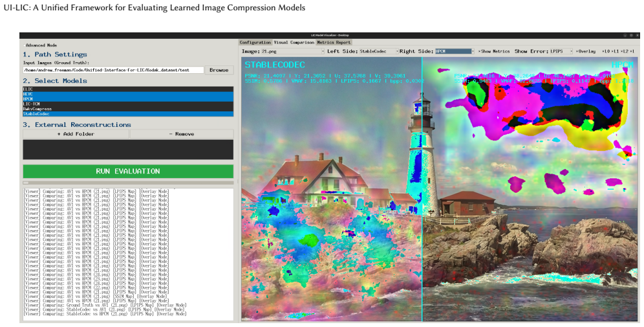Image resolution: width=644 pixels, height=327 pixels.
Task: Click the Remove button
Action: click(x=182, y=134)
